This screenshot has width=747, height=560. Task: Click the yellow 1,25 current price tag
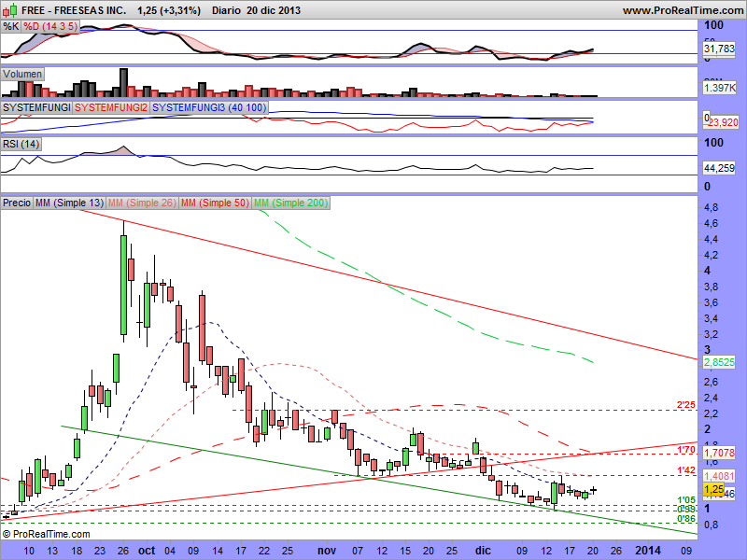713,489
